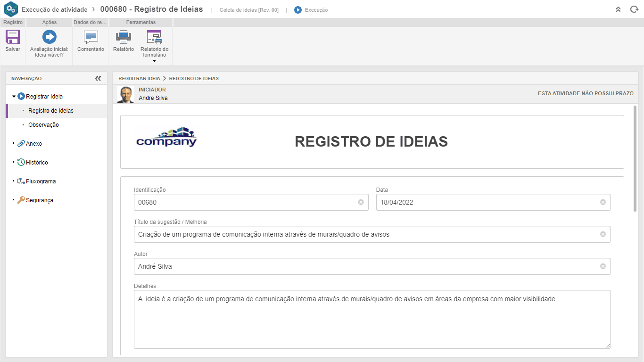
Task: Click the Ferramentas ribbon group header
Action: pyautogui.click(x=141, y=22)
